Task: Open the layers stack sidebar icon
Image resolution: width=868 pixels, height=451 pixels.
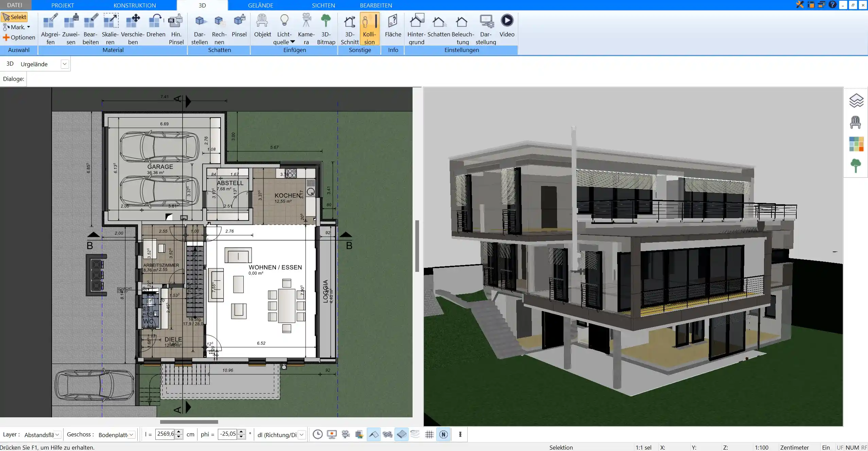Action: tap(856, 101)
